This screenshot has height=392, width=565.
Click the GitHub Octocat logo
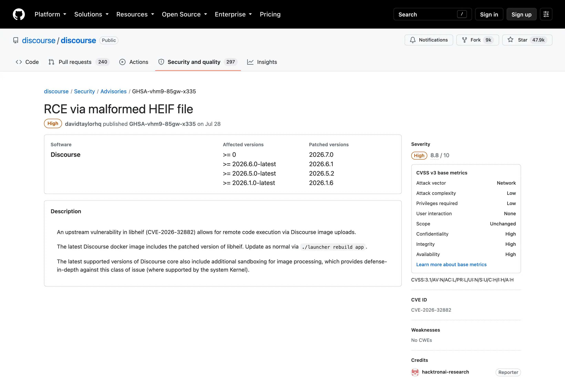[19, 14]
